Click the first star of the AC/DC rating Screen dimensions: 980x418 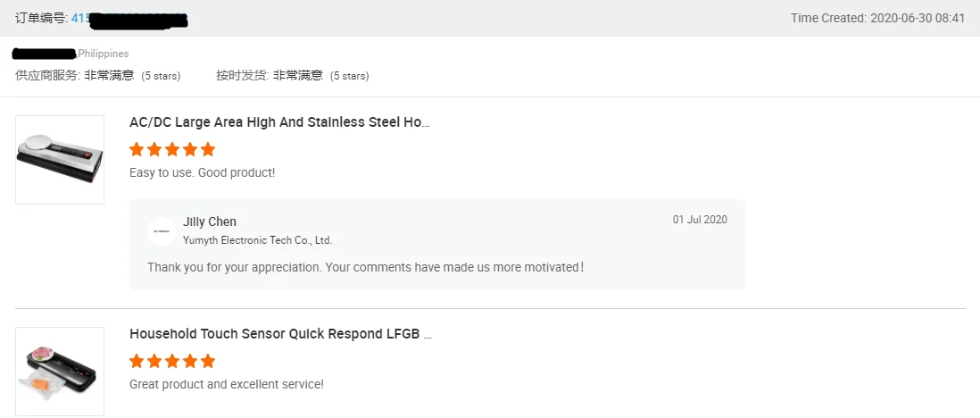coord(137,149)
